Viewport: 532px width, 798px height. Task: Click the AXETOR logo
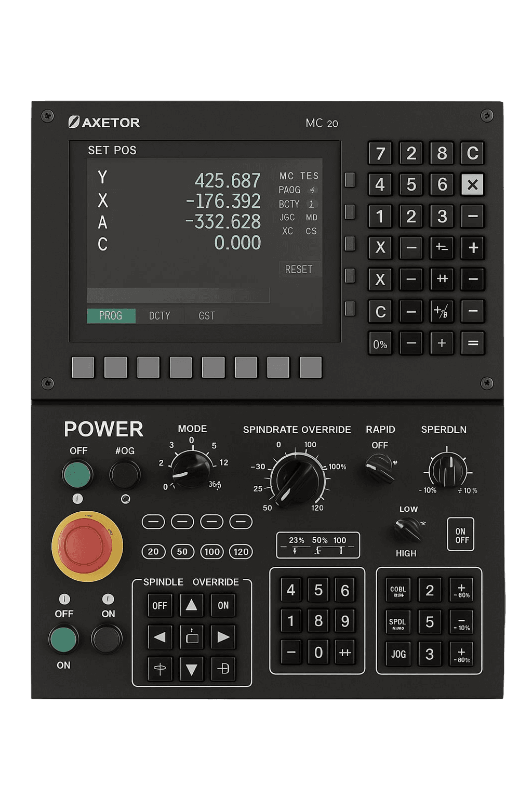104,122
